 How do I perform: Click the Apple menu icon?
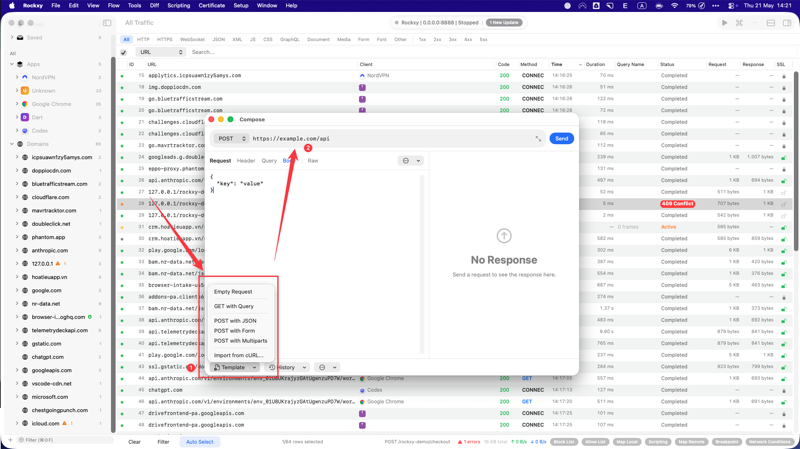pyautogui.click(x=12, y=6)
